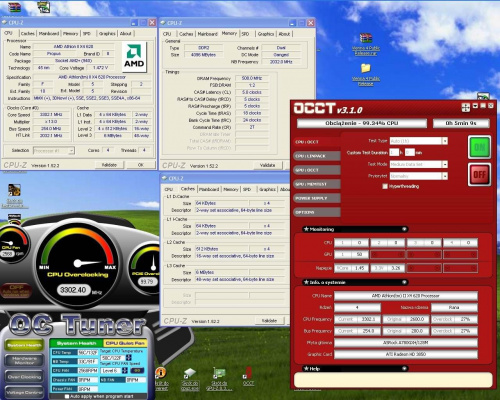Click the CPU-Z title icon in the Caches window
The image size is (500, 400).
[163, 178]
